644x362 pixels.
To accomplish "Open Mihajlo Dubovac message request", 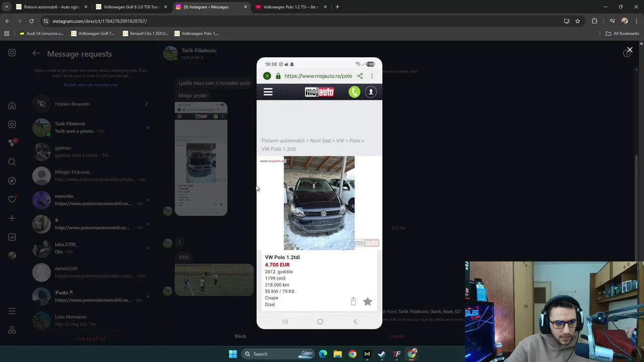I will pos(91,175).
